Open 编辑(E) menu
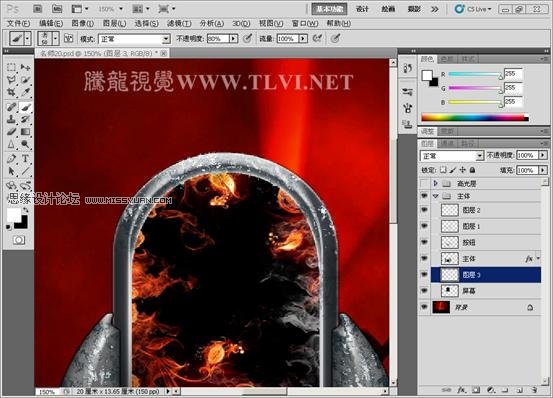This screenshot has width=553, height=398. [x=51, y=24]
